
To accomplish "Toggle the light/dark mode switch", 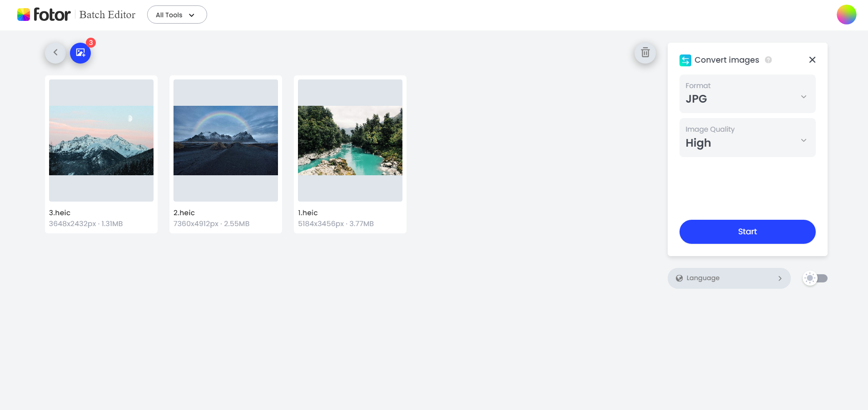I will coord(815,278).
